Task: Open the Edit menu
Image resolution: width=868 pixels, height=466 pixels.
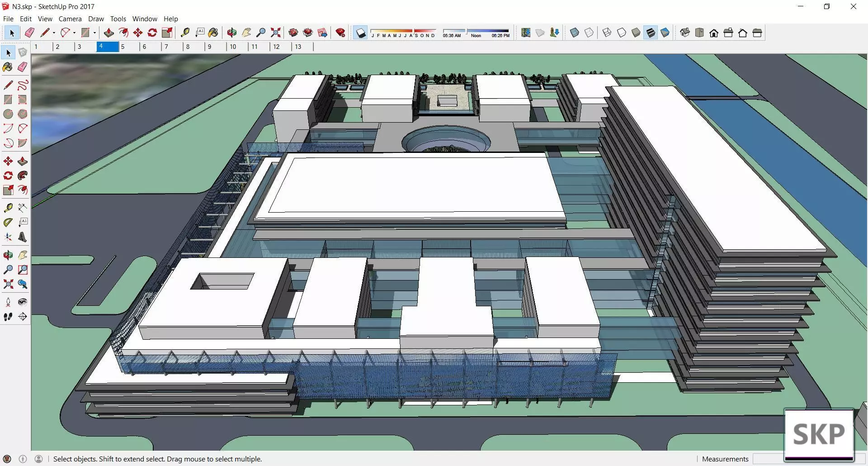Action: [x=26, y=19]
